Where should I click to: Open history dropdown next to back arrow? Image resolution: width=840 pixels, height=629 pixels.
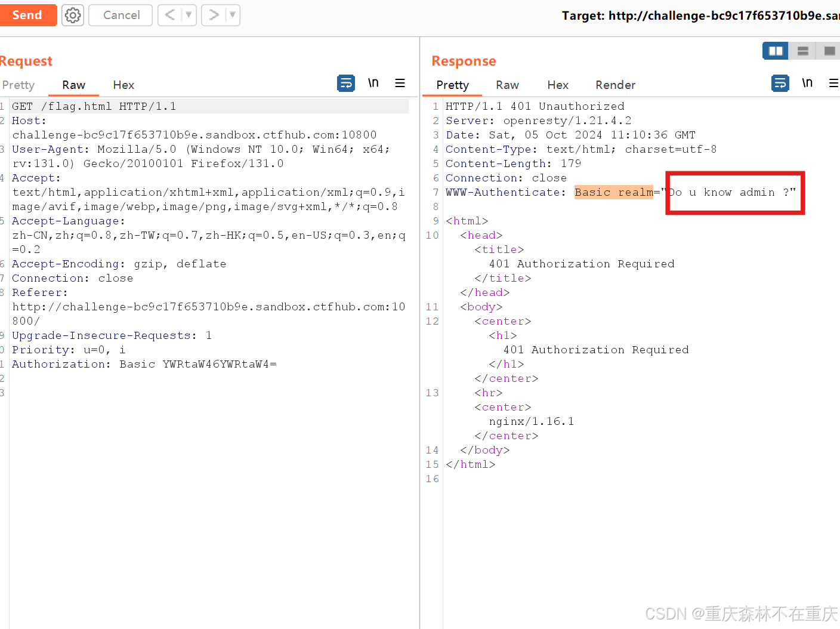pyautogui.click(x=189, y=15)
